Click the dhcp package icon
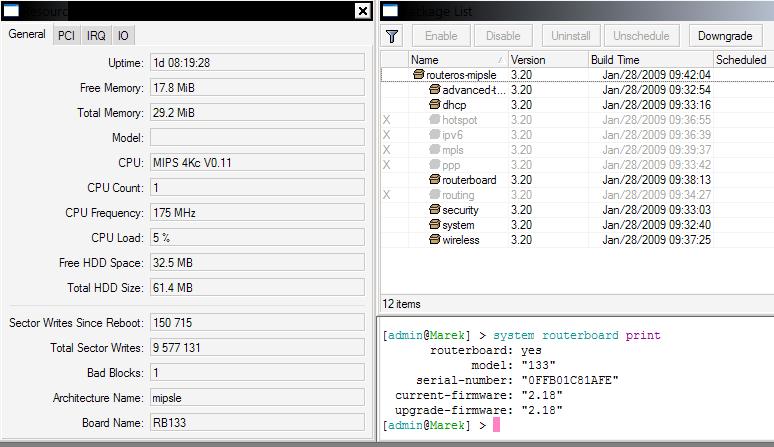 [434, 105]
